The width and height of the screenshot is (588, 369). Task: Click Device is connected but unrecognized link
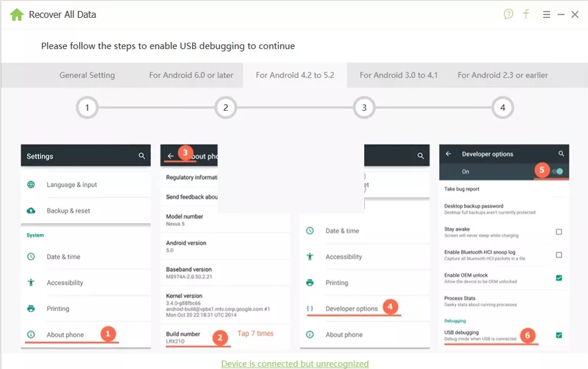pos(295,363)
